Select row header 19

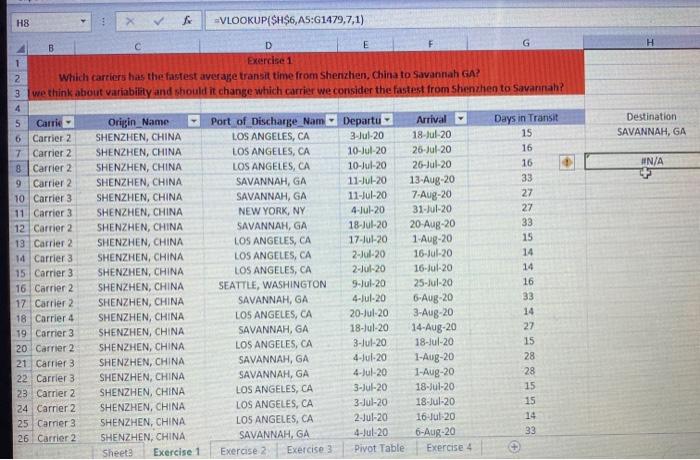(x=21, y=333)
